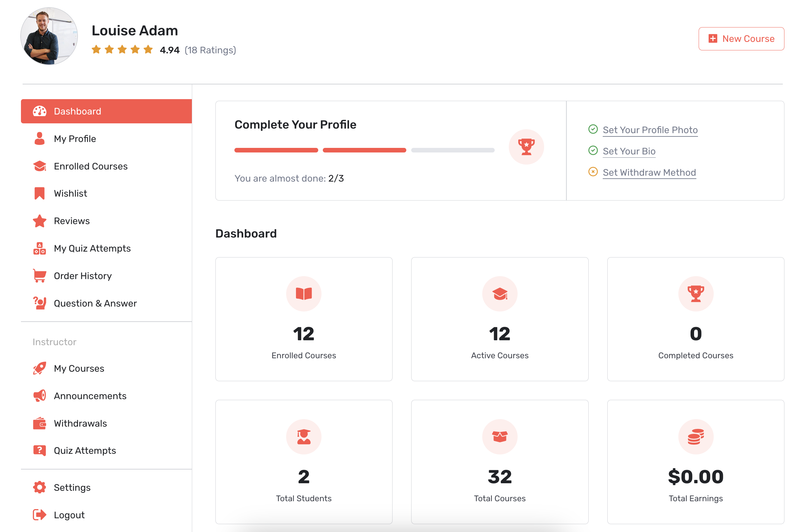Click the unfilled third profile progress segment
Viewport: 808px width, 532px height.
[x=452, y=150]
